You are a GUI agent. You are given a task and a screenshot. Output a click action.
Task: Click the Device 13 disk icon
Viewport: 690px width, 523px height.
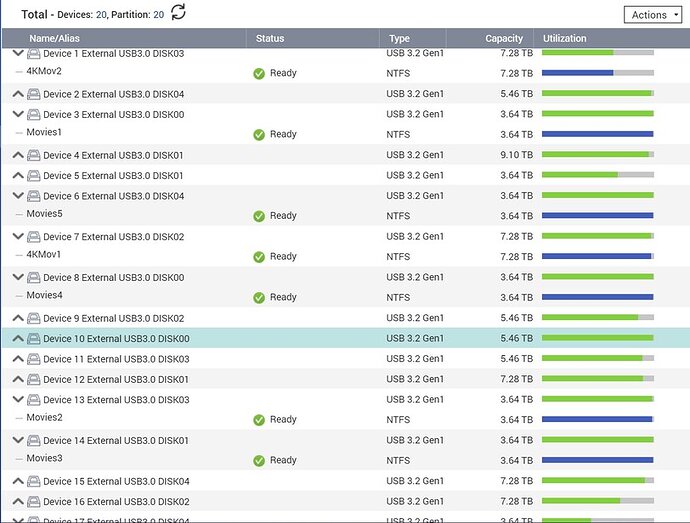34,400
